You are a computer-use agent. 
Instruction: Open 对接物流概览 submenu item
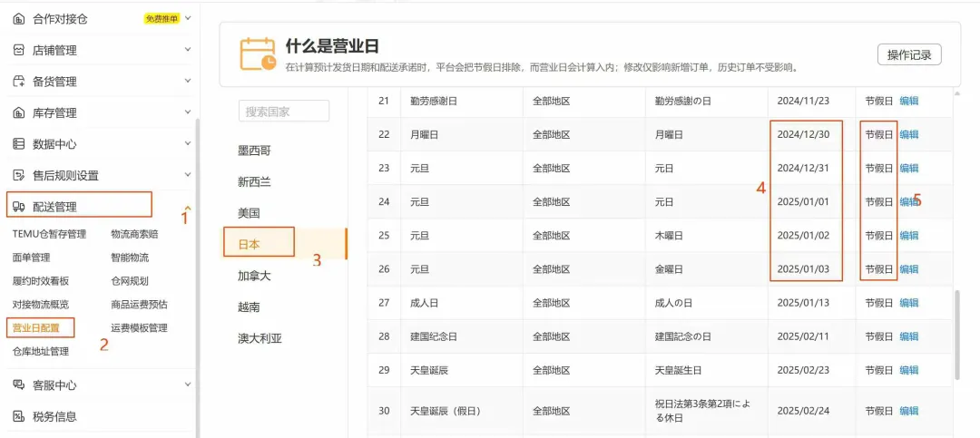41,305
